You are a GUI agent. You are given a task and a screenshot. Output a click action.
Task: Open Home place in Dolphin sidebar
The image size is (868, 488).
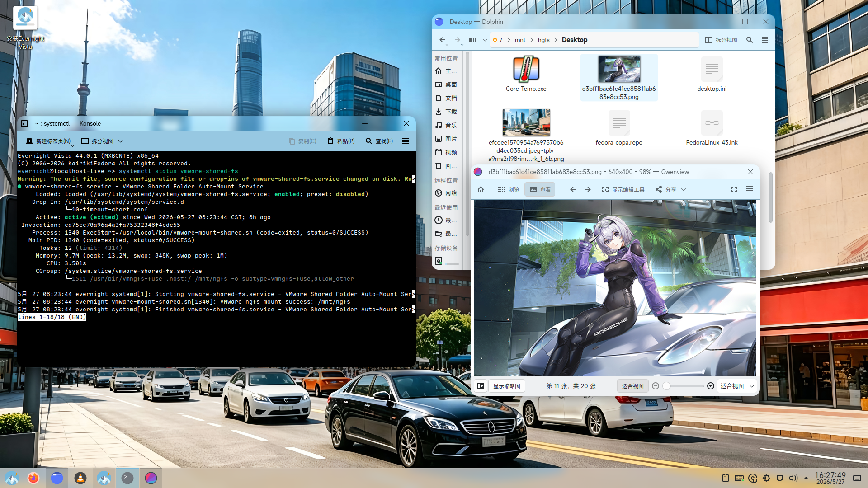446,71
